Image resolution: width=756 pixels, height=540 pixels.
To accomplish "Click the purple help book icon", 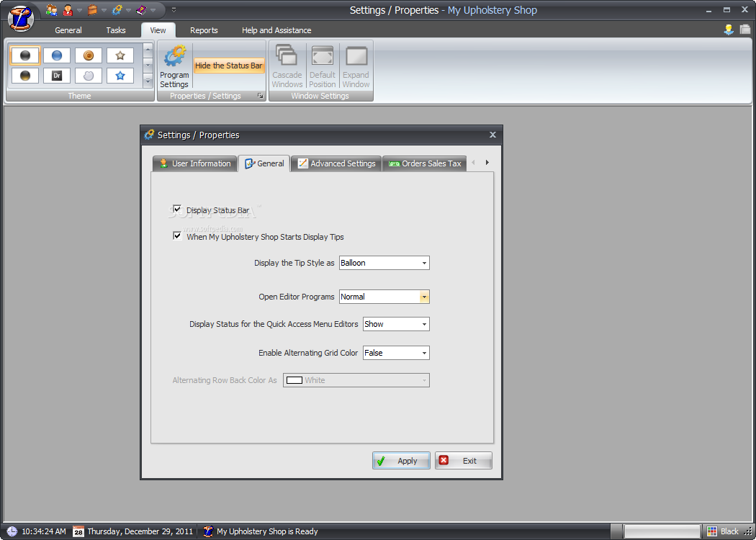I will tap(141, 9).
